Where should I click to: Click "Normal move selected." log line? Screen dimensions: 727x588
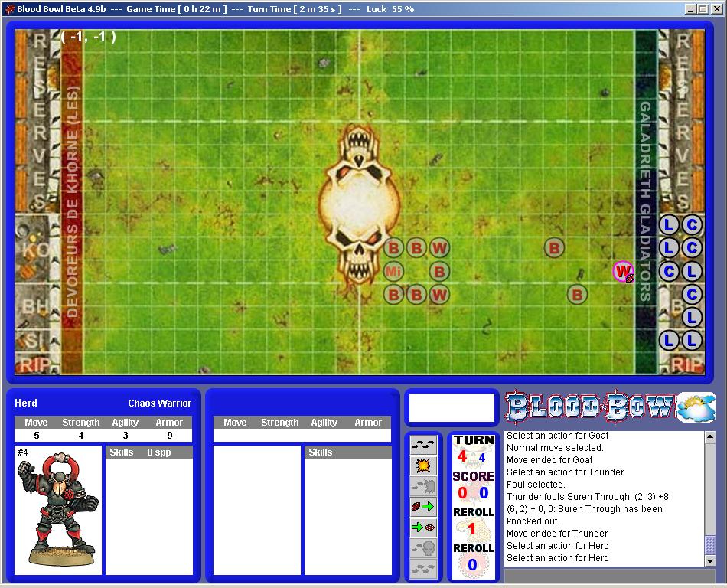pyautogui.click(x=555, y=447)
